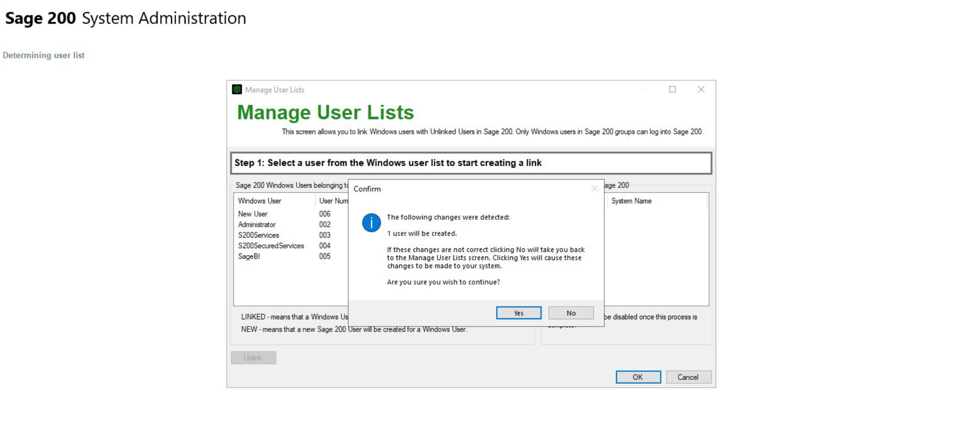Viewport: 980px width, 445px height.
Task: Click the blue information icon in Confirm dialog
Action: [x=372, y=223]
